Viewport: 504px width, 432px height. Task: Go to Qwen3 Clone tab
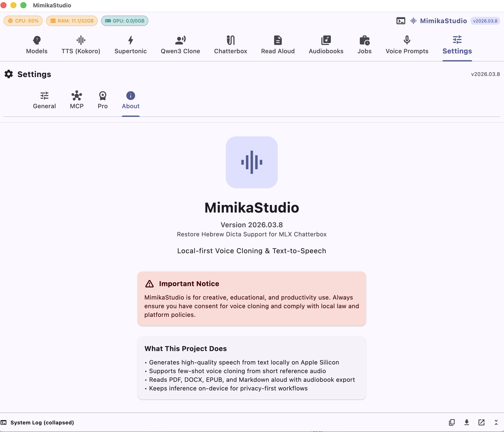click(180, 45)
